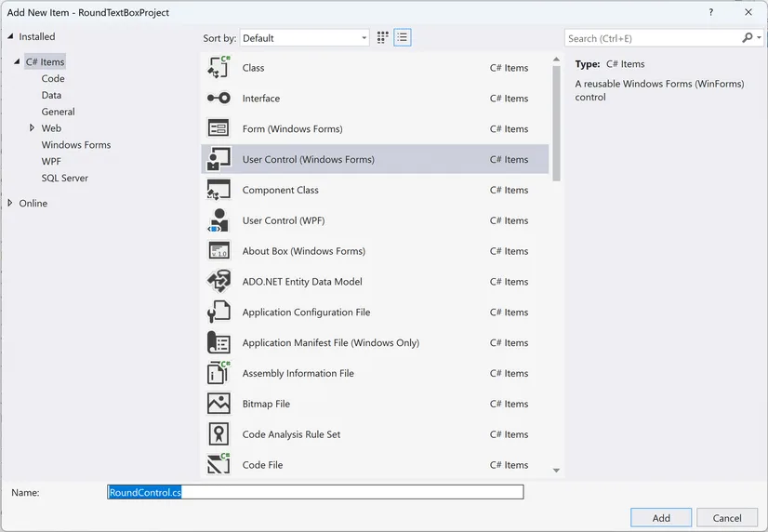The height and width of the screenshot is (532, 768).
Task: Focus the Search (Ctrl+E) box
Action: click(653, 38)
